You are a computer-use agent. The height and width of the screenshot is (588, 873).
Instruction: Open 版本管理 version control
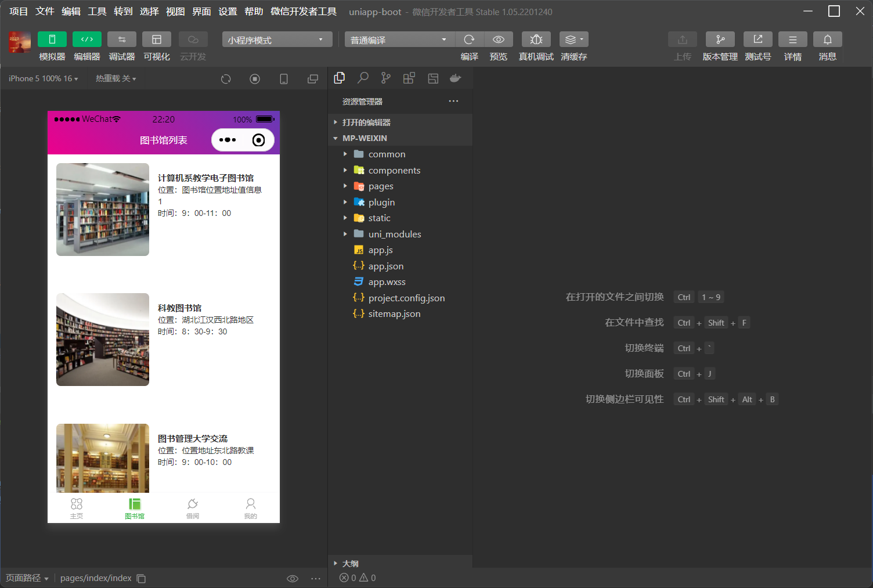point(720,39)
